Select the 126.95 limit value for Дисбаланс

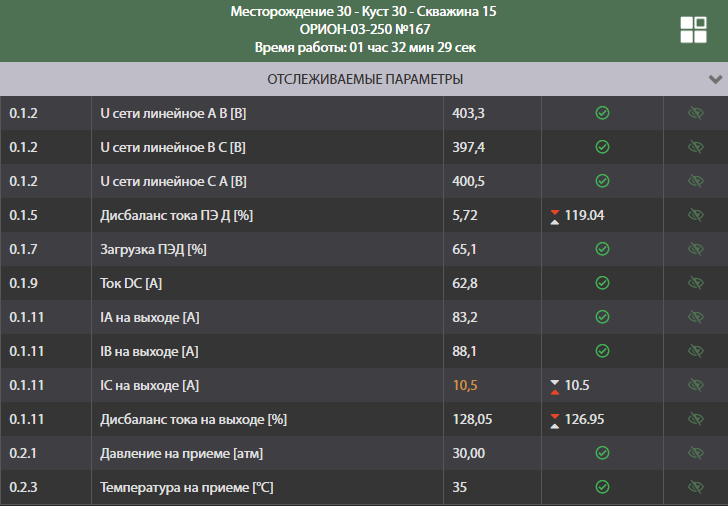[x=585, y=419]
